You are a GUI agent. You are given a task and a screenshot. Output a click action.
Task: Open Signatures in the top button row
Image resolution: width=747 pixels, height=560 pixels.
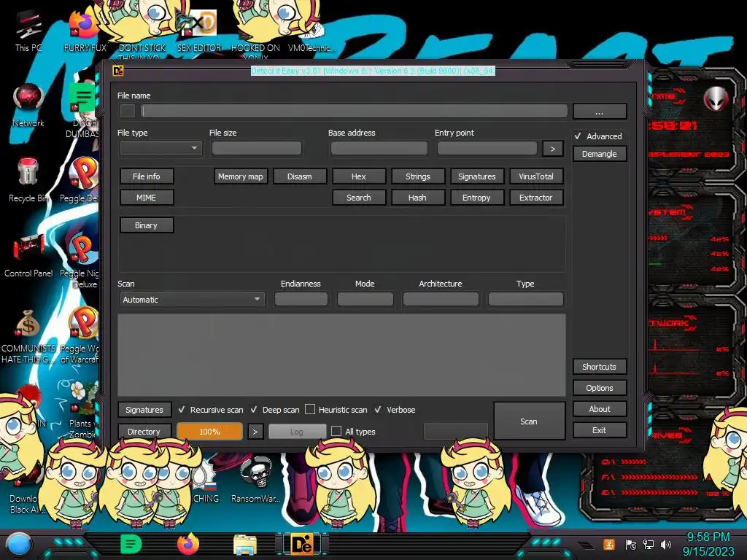[477, 176]
